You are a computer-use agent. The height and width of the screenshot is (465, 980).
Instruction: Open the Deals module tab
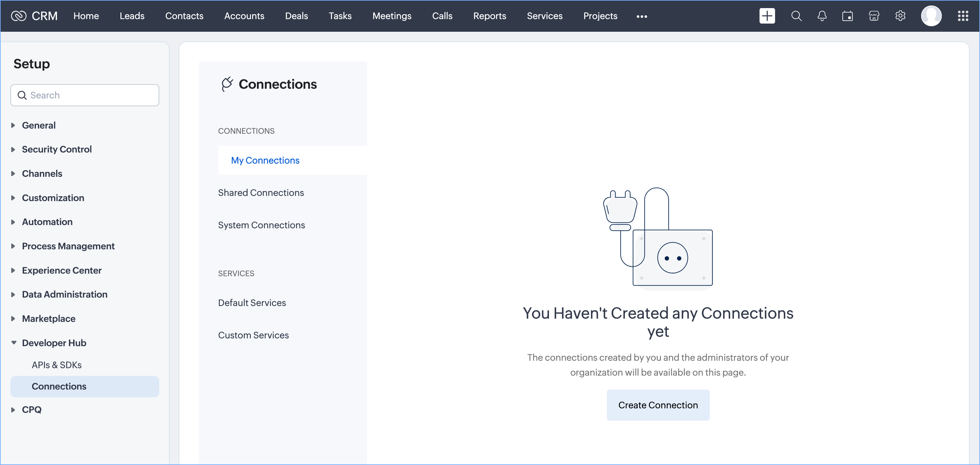(x=296, y=16)
